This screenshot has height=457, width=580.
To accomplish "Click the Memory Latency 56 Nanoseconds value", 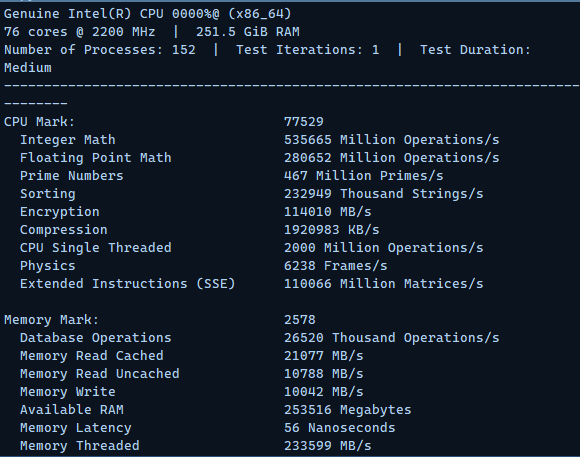I will pyautogui.click(x=340, y=428).
